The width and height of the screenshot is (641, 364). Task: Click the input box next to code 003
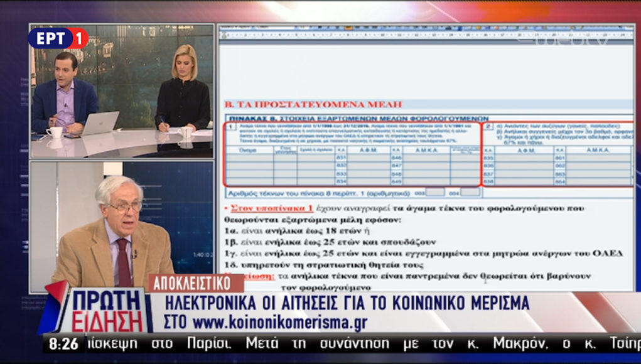(x=435, y=192)
